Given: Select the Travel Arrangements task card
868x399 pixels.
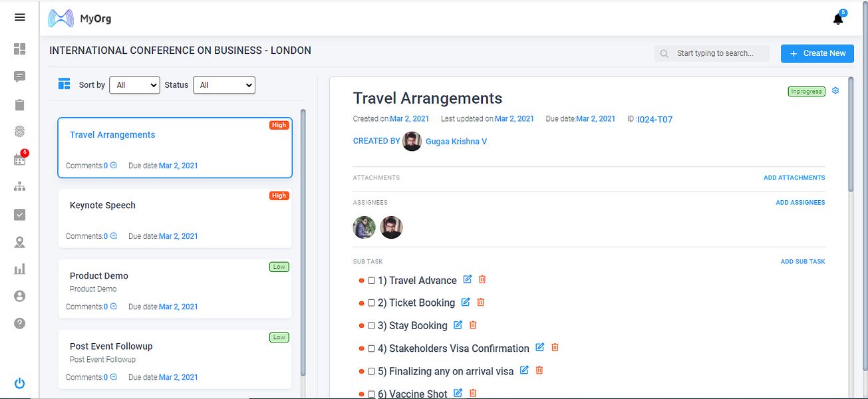Looking at the screenshot, I should click(175, 148).
